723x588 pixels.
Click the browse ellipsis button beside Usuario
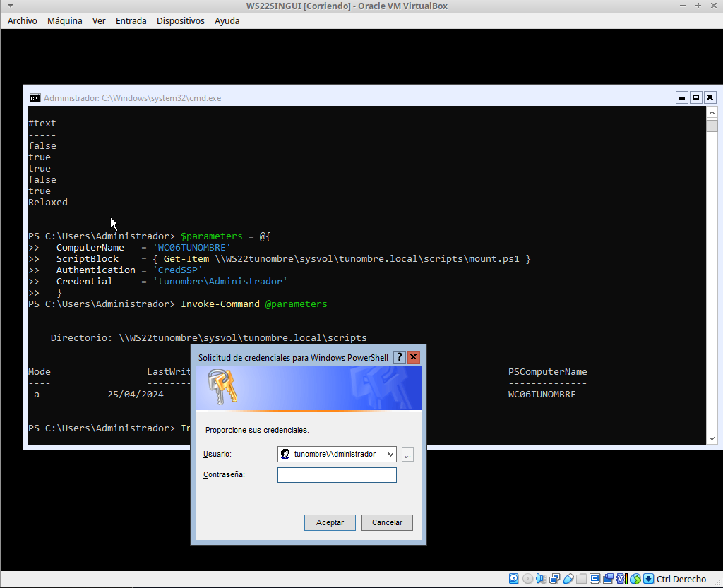click(x=407, y=455)
